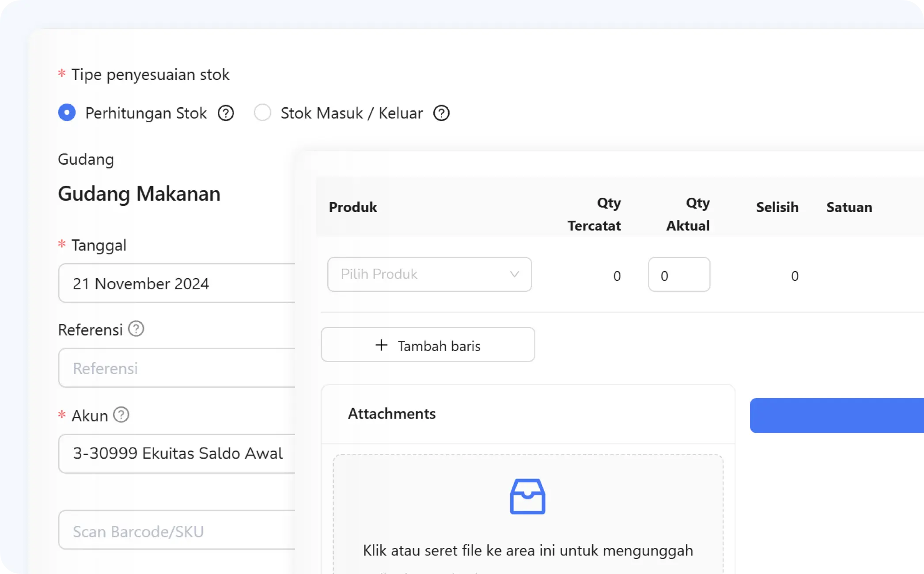
Task: Click the Qty Aktual input box
Action: tap(679, 274)
